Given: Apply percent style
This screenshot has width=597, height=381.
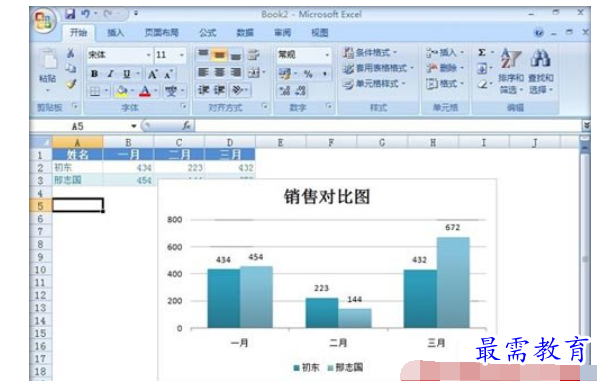Looking at the screenshot, I should tap(308, 73).
